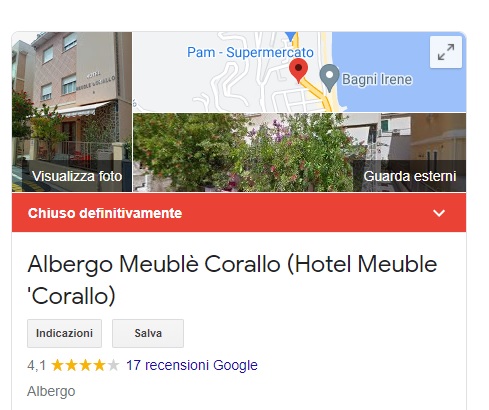Click the hotel facade photo thumbnail

[72, 112]
